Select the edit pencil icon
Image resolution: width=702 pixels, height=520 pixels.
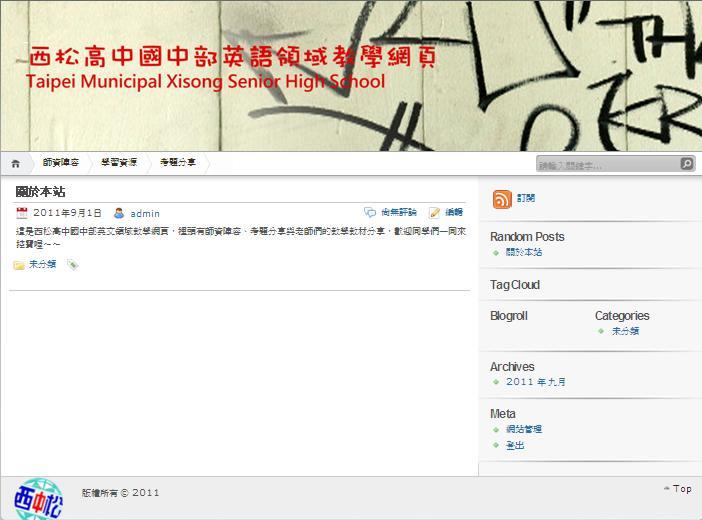(x=434, y=212)
